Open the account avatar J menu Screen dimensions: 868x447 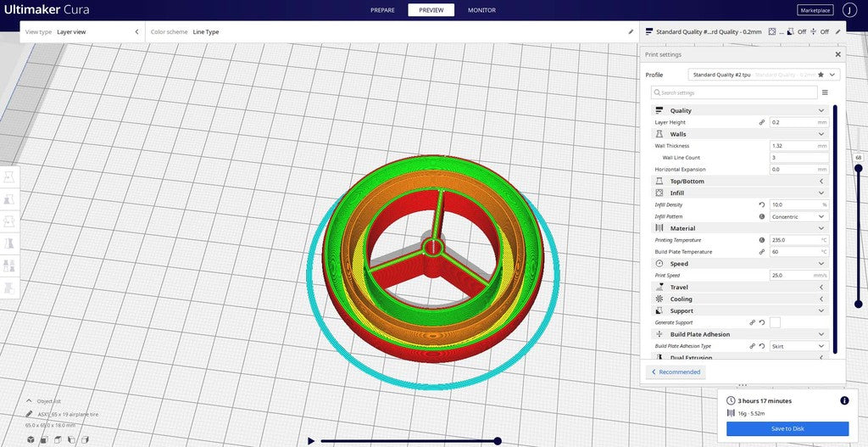point(849,10)
